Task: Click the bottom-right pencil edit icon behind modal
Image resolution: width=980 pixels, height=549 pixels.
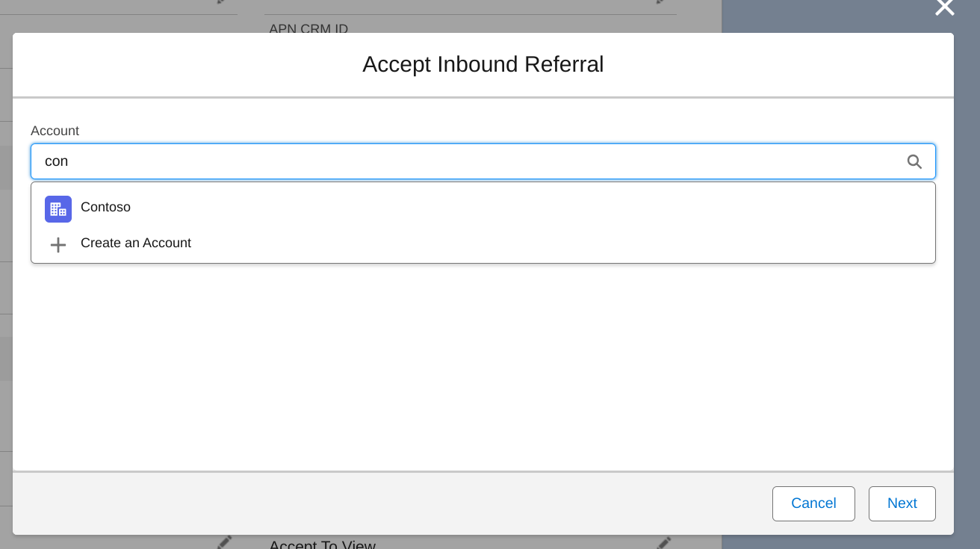Action: click(663, 542)
